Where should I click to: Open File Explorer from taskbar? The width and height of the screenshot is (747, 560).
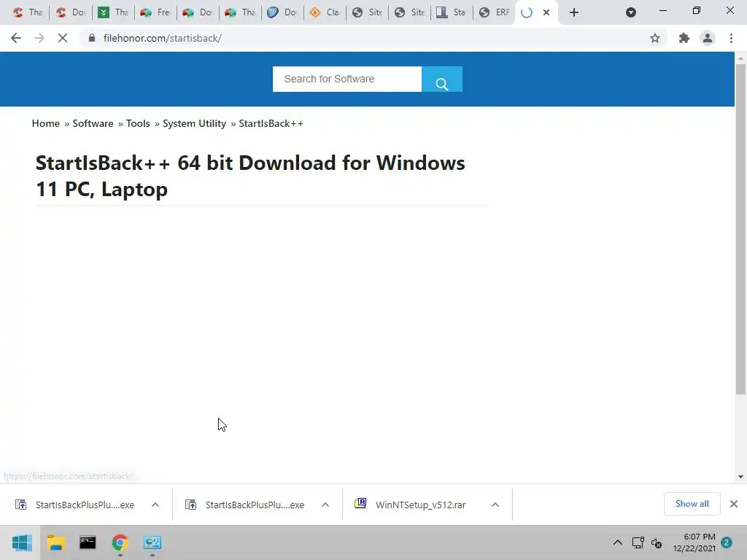[55, 542]
